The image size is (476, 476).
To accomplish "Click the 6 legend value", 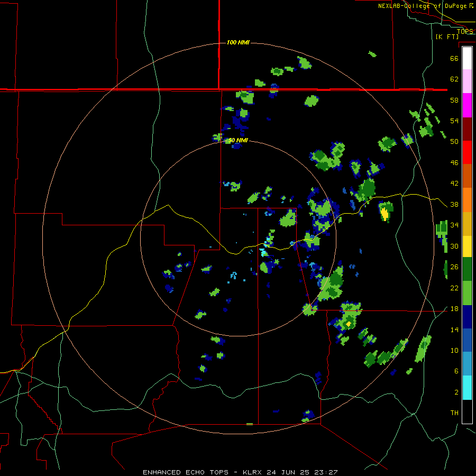I will [456, 371].
